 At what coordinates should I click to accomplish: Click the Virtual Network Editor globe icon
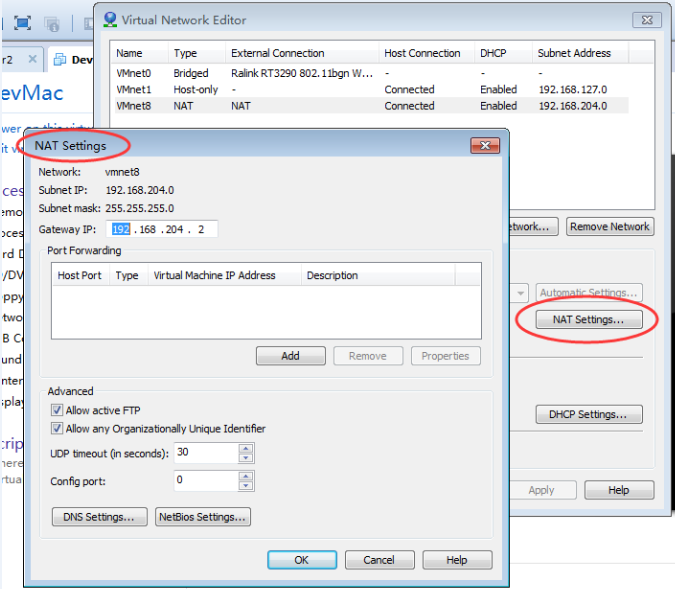pos(110,19)
